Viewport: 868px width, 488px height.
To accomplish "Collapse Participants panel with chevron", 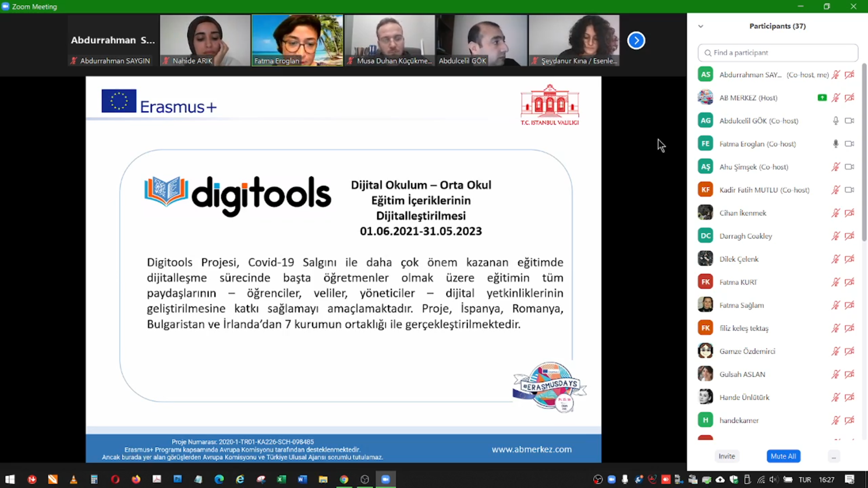I will pyautogui.click(x=700, y=26).
